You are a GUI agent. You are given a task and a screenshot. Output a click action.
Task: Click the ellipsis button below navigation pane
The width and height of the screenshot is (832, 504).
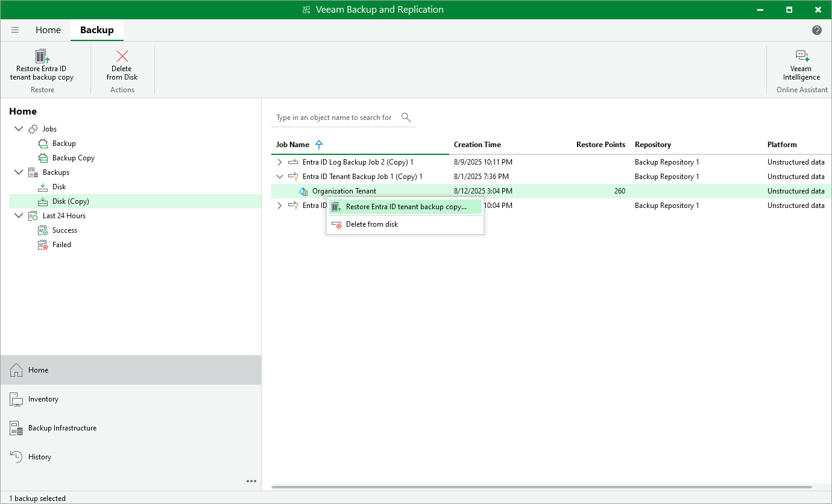[x=251, y=481]
